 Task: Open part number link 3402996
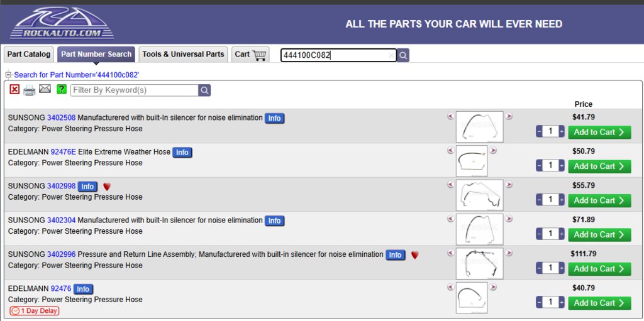[x=61, y=254]
